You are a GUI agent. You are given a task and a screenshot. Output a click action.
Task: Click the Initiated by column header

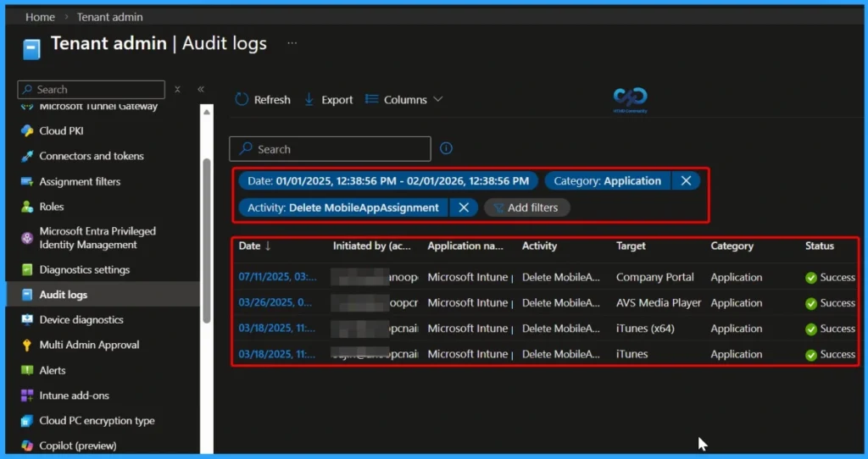[x=372, y=246]
